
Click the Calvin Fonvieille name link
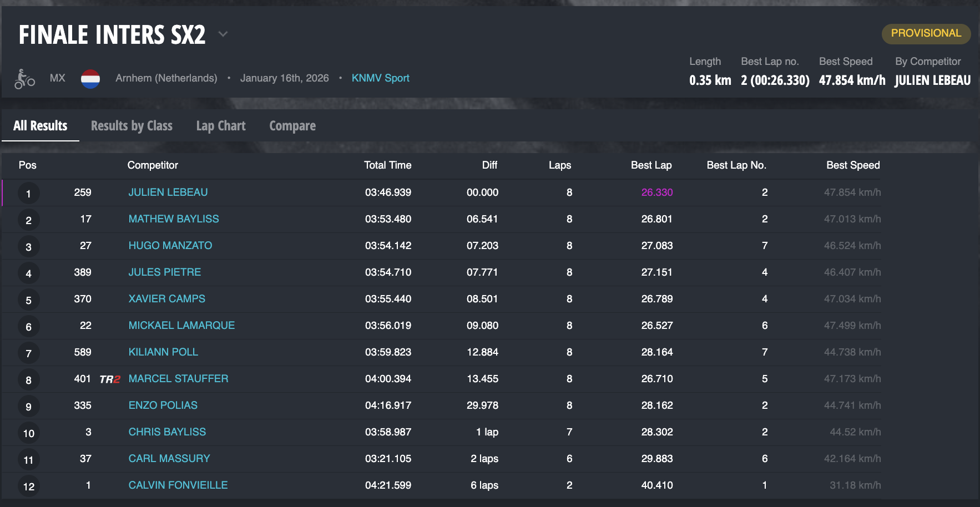(178, 485)
